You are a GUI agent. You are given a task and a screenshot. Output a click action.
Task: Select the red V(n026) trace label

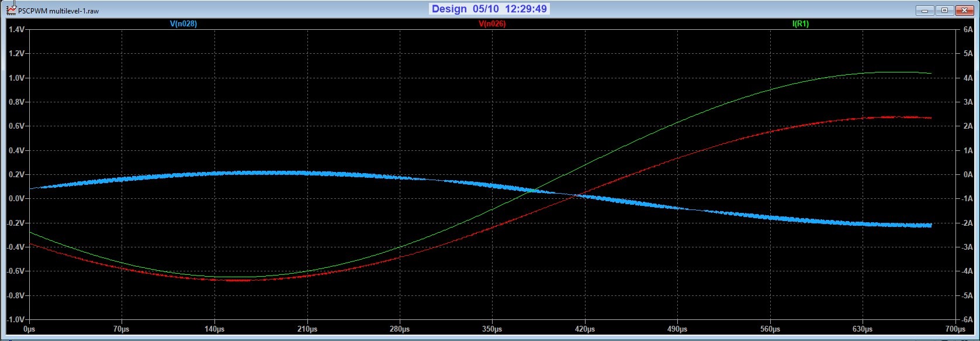492,24
